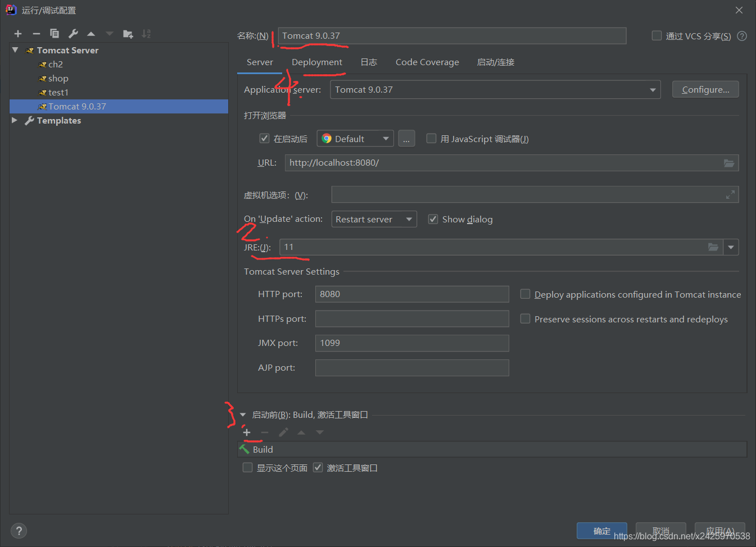Expand the VM options field
The image size is (756, 547).
730,195
